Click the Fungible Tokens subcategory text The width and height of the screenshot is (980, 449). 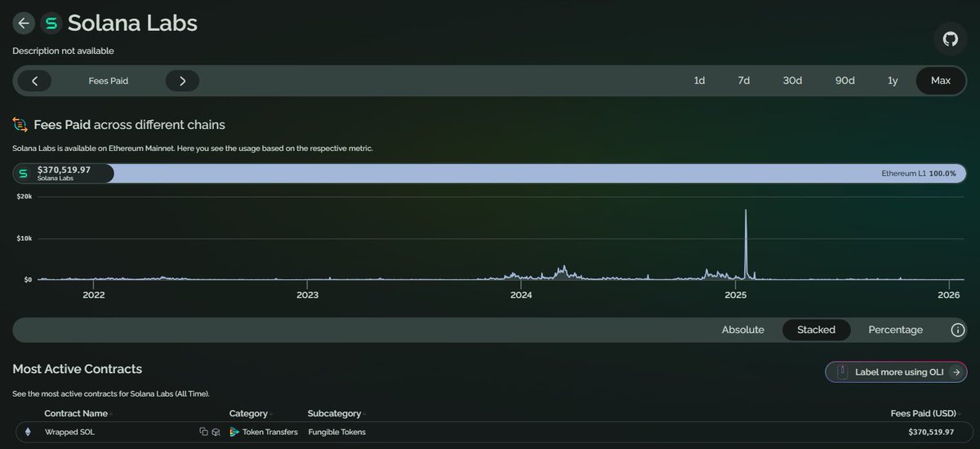pos(336,432)
